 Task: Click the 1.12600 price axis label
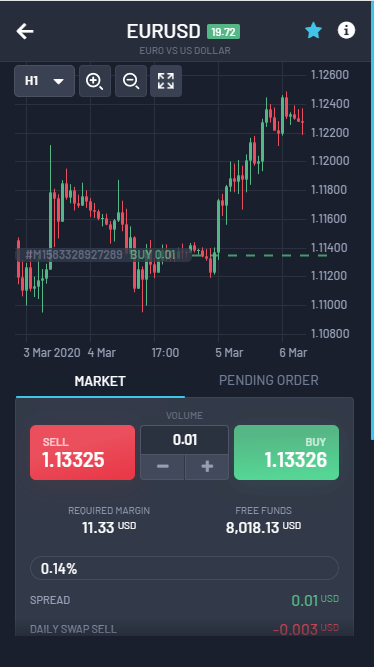(330, 75)
